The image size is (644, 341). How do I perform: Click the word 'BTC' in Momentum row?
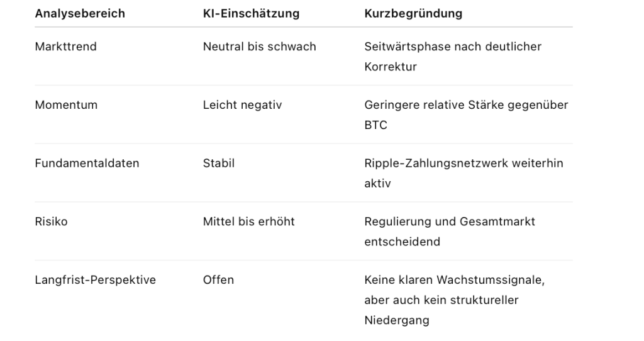click(375, 125)
